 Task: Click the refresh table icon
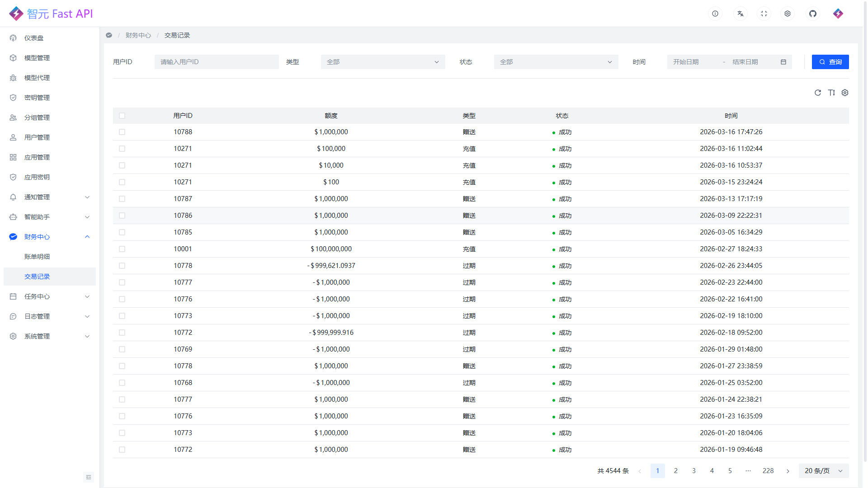[x=817, y=93]
